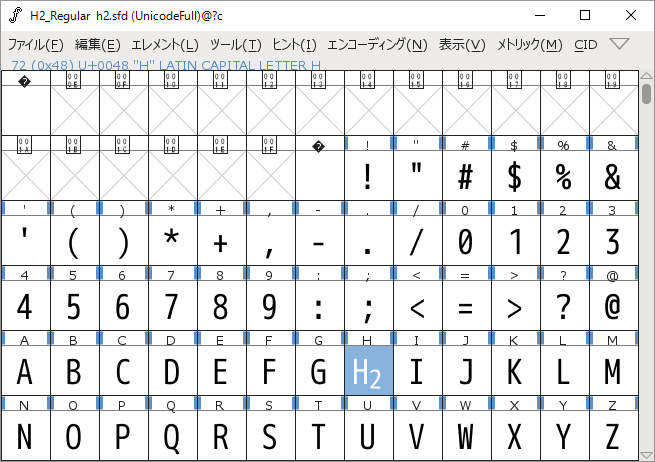Open the CID menu
The image size is (655, 462).
tap(586, 45)
